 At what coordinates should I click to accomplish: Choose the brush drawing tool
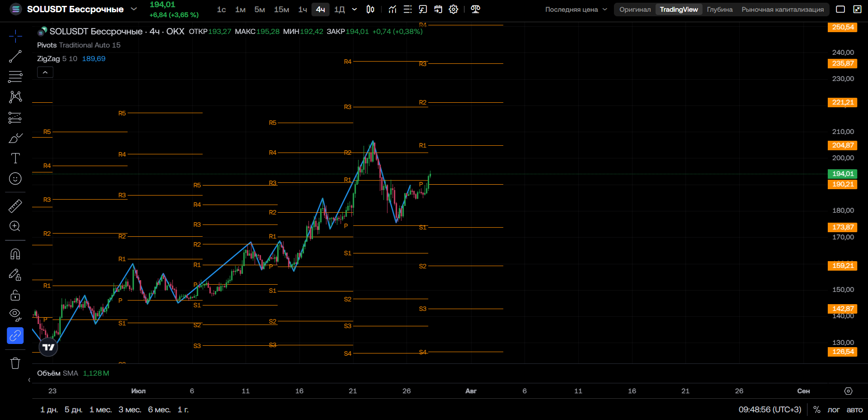tap(15, 138)
